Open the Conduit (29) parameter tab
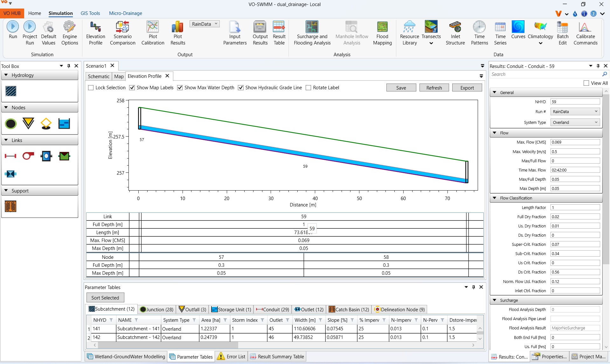The height and width of the screenshot is (364, 610). [x=273, y=309]
